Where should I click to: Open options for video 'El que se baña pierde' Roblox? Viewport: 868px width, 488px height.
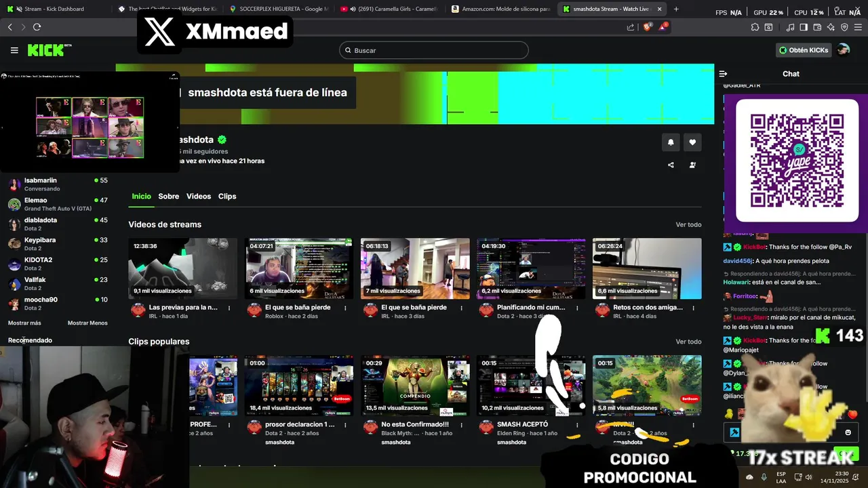point(345,308)
